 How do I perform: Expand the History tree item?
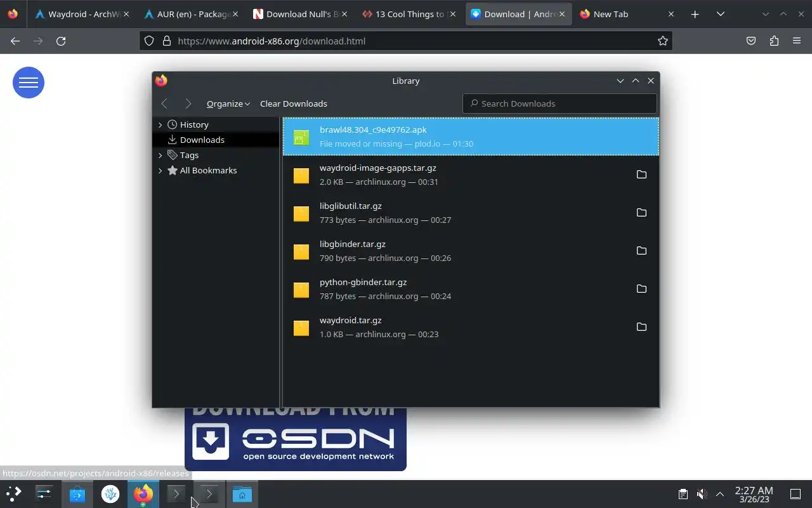coord(160,125)
